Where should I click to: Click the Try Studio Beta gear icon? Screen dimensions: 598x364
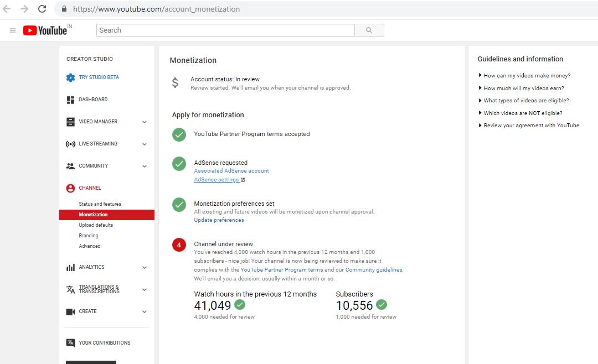(70, 77)
